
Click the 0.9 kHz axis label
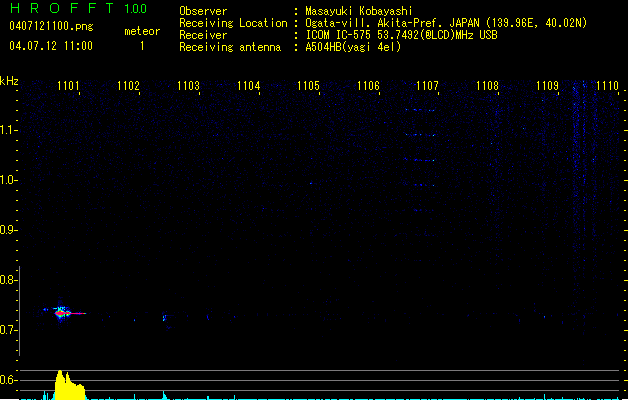[x=8, y=230]
